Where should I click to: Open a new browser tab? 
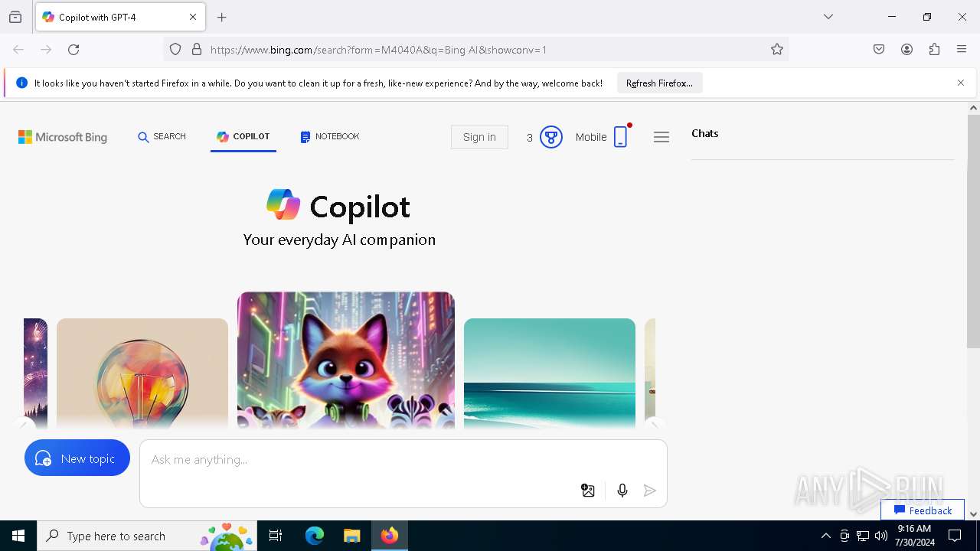click(222, 17)
